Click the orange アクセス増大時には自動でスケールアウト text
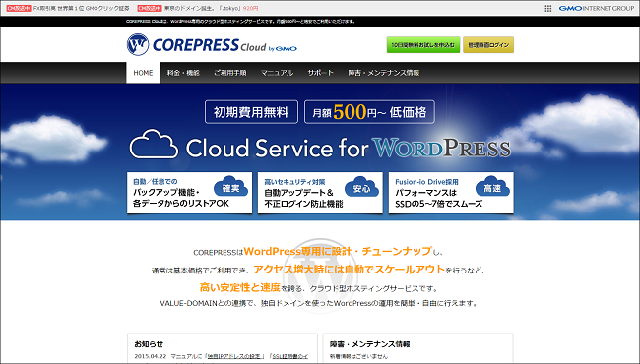Viewport: 640px width, 364px height. (x=349, y=269)
